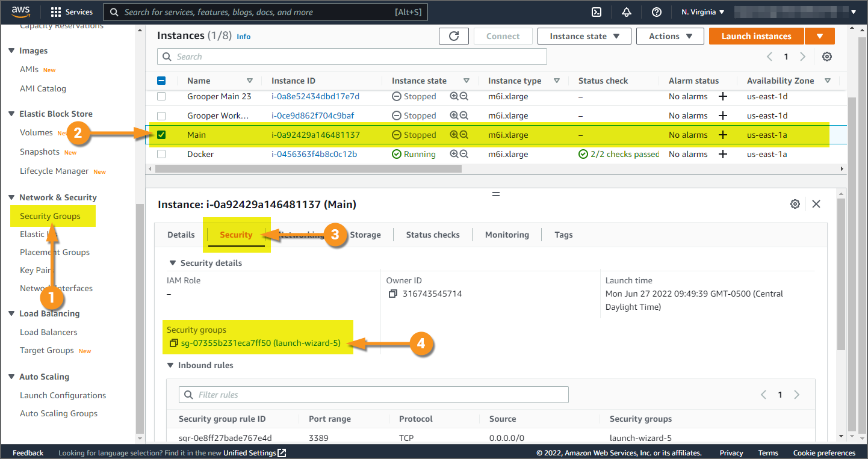Open the Services grid menu
Viewport: 868px width, 459px height.
tap(72, 12)
